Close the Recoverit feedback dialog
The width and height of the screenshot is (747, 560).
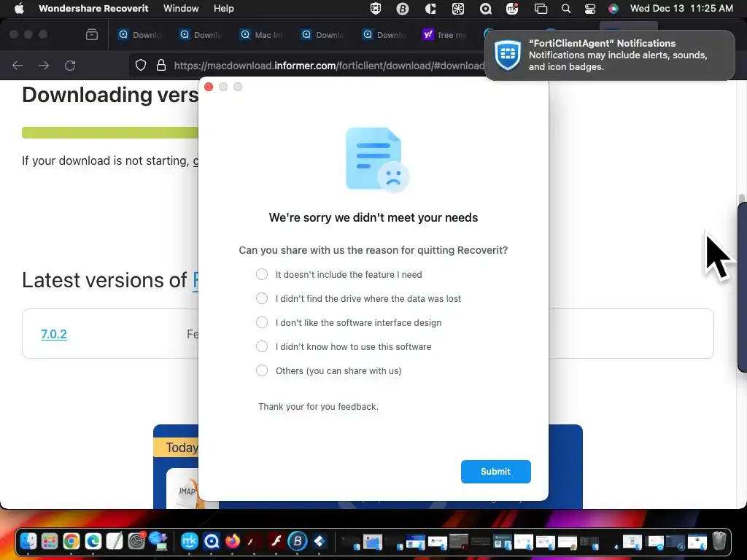(209, 87)
